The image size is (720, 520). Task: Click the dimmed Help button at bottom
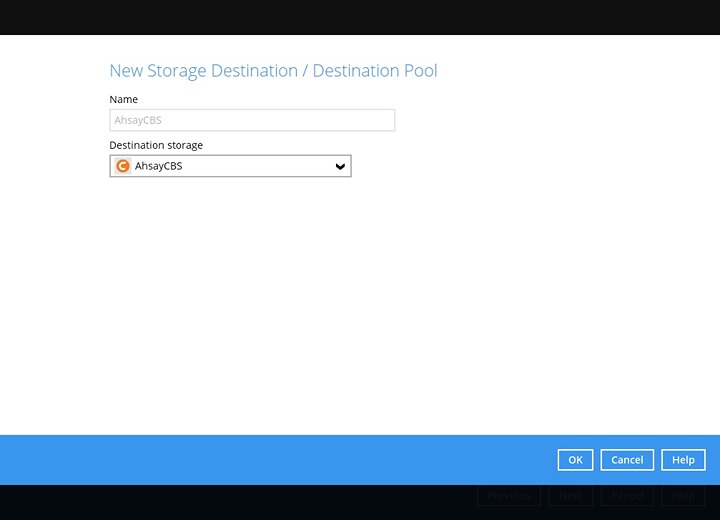pos(683,496)
